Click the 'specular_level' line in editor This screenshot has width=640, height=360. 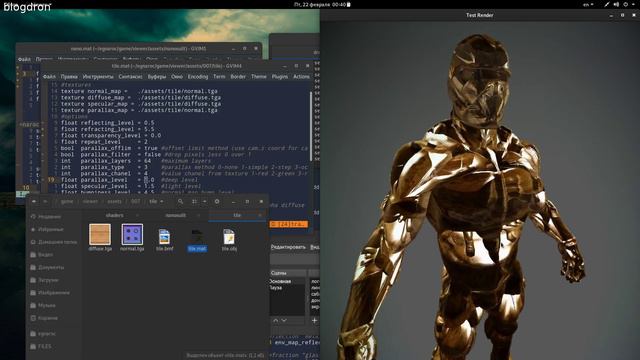(x=131, y=186)
